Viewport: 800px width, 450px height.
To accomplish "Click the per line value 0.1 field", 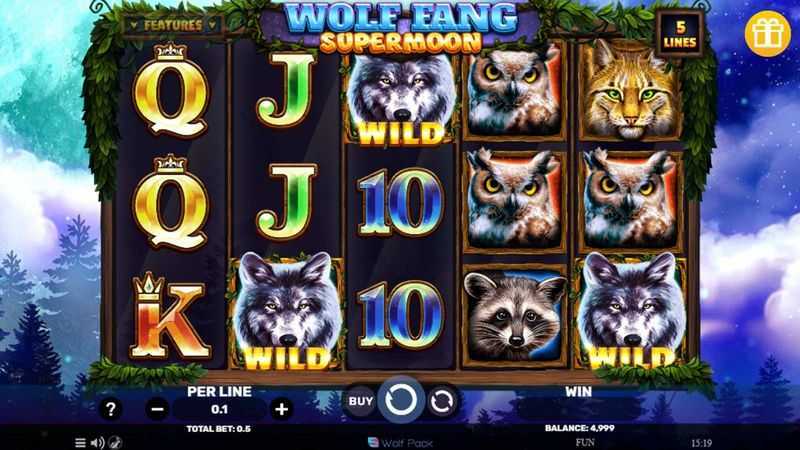I will [219, 409].
